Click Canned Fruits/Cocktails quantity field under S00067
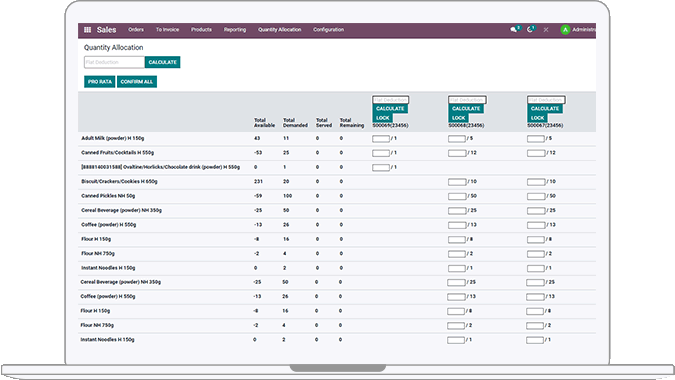The image size is (675, 380). [x=536, y=153]
